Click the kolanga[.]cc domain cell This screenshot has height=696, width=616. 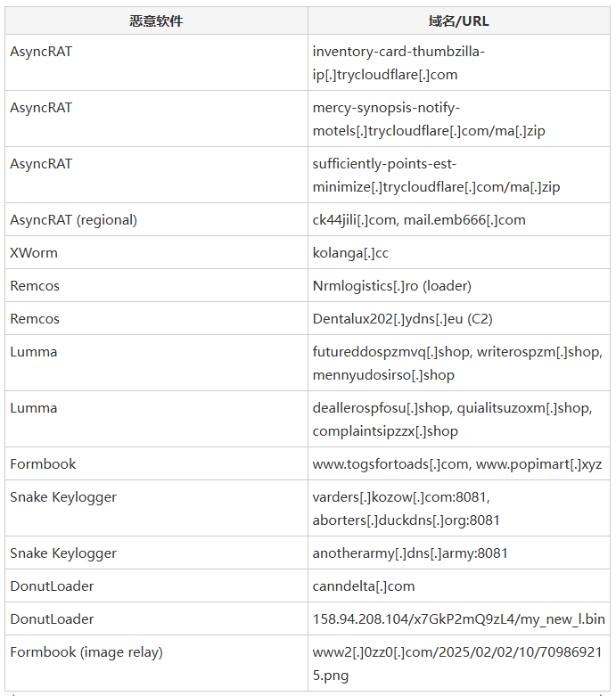459,252
